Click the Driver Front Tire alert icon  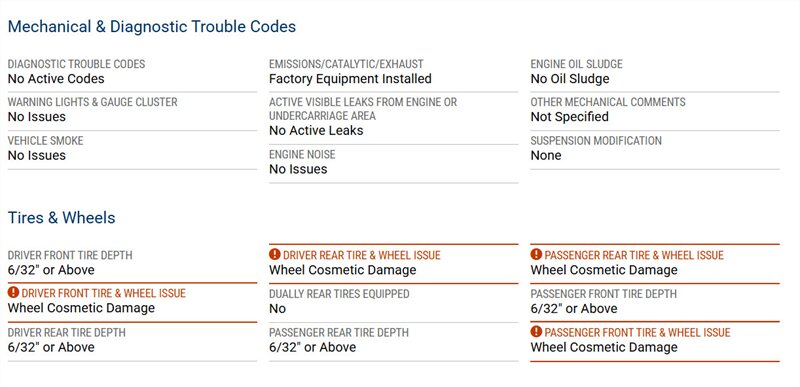point(13,293)
